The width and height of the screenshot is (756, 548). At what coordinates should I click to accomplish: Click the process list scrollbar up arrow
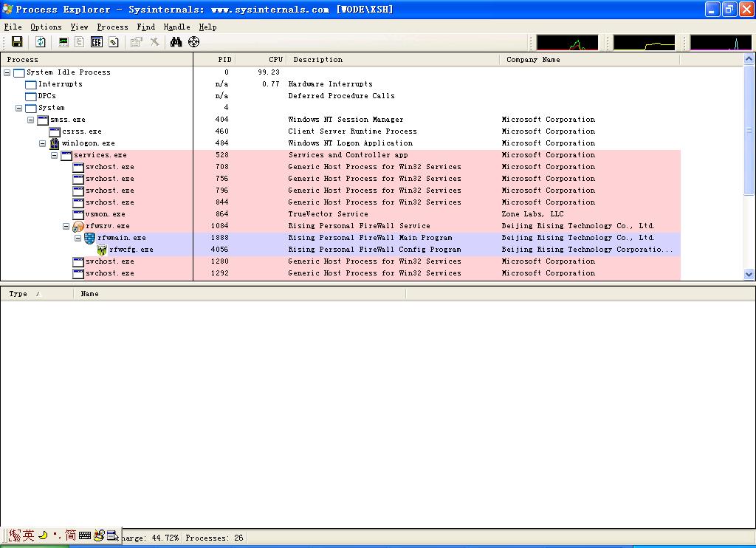[x=749, y=59]
